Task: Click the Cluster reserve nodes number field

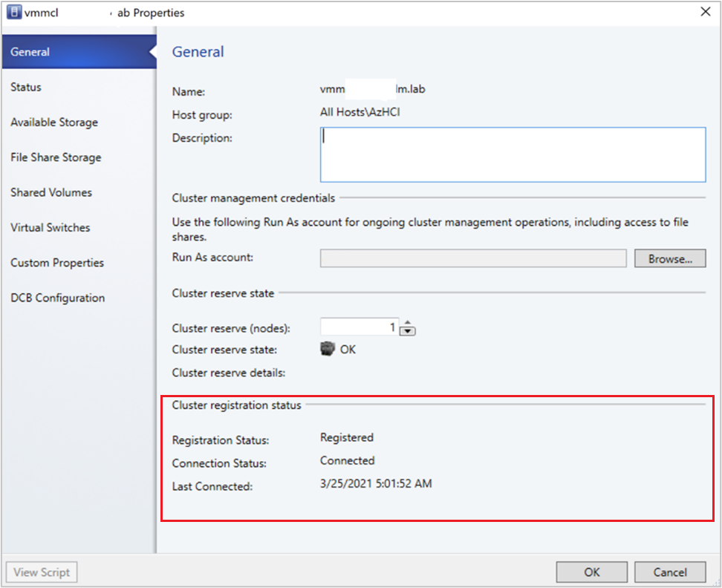Action: pyautogui.click(x=359, y=327)
